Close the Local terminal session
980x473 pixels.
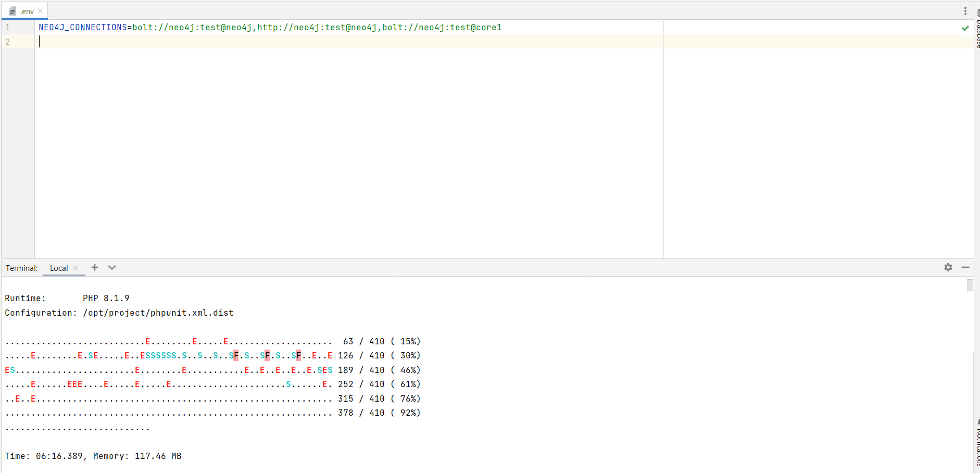[x=75, y=268]
